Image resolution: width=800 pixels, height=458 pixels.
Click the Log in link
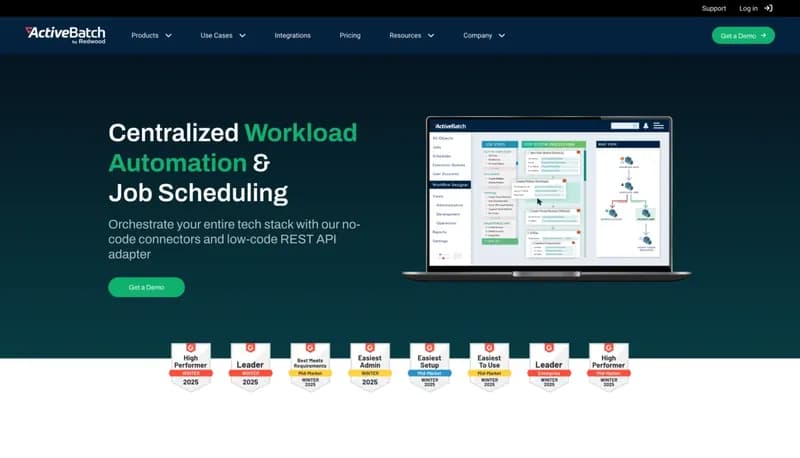point(748,8)
